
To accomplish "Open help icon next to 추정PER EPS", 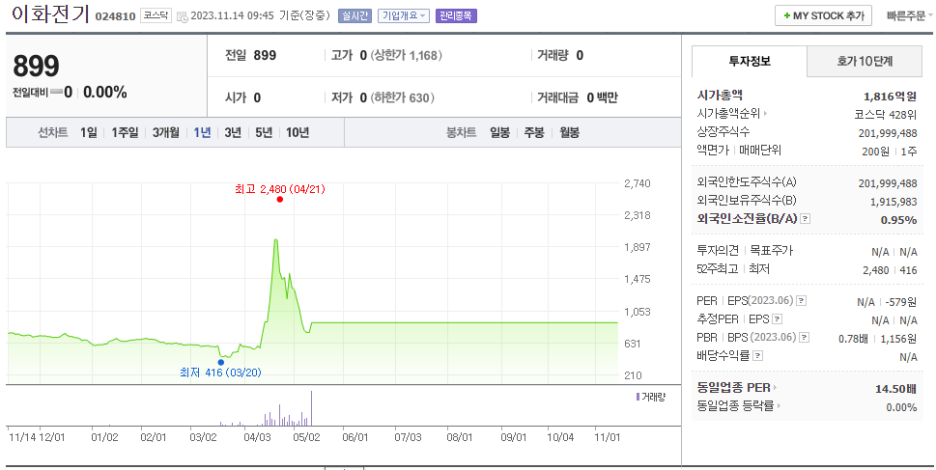I will [x=777, y=320].
